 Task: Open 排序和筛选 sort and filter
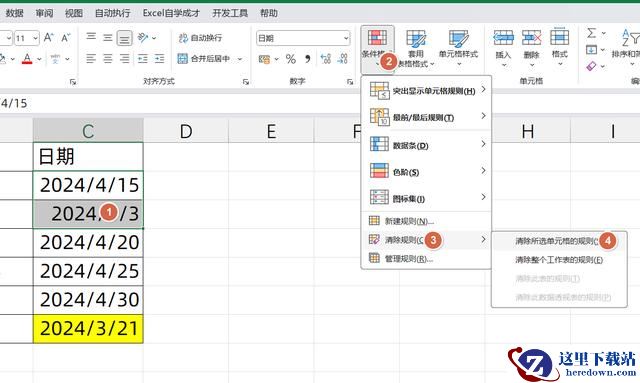(627, 48)
